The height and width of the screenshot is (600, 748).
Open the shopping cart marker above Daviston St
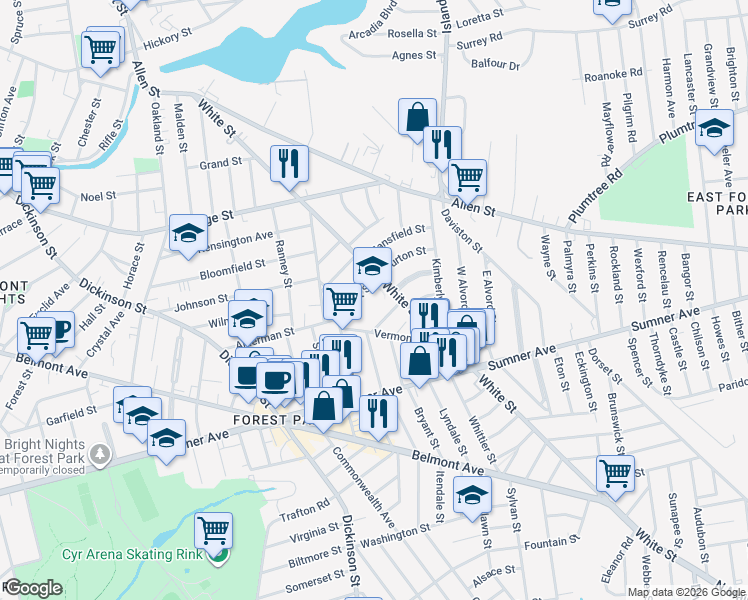468,178
